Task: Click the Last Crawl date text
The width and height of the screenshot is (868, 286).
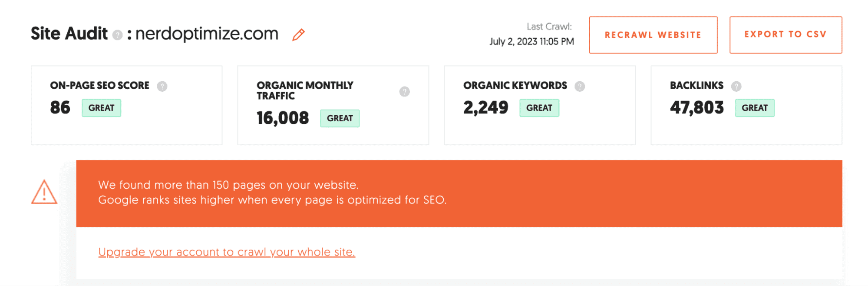Action: (531, 41)
